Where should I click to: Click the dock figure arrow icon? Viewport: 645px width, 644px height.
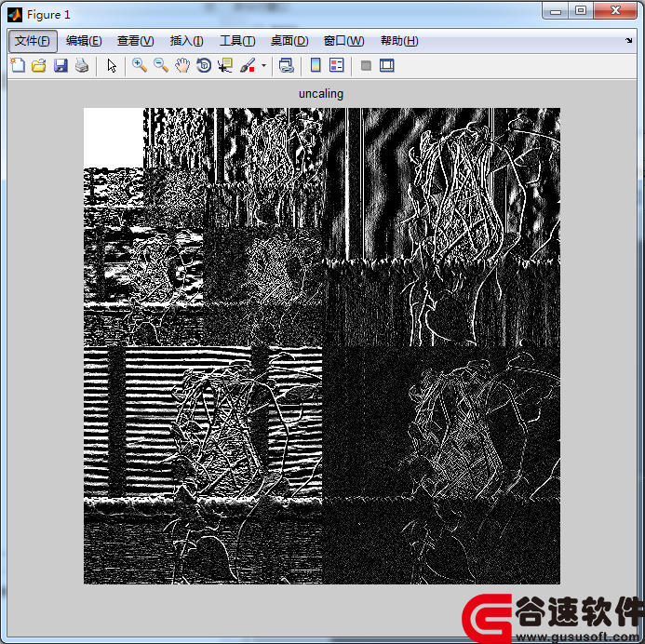point(628,40)
